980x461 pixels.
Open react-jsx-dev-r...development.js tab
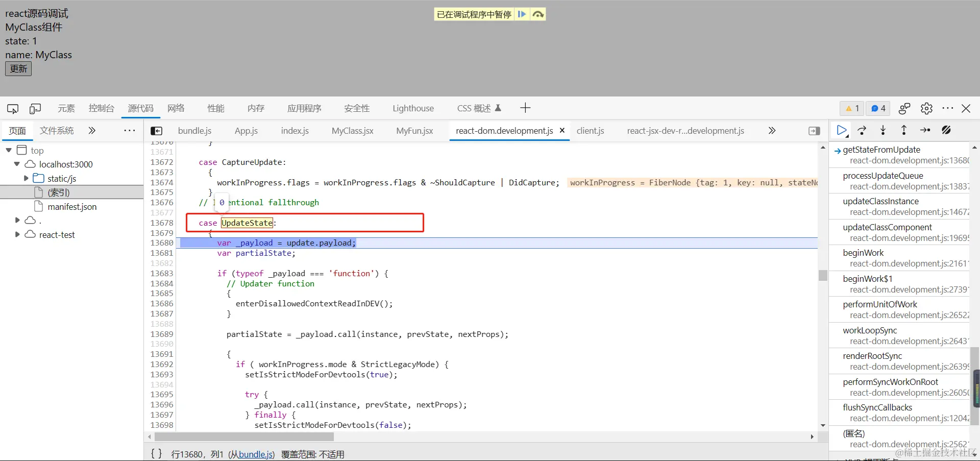point(685,131)
